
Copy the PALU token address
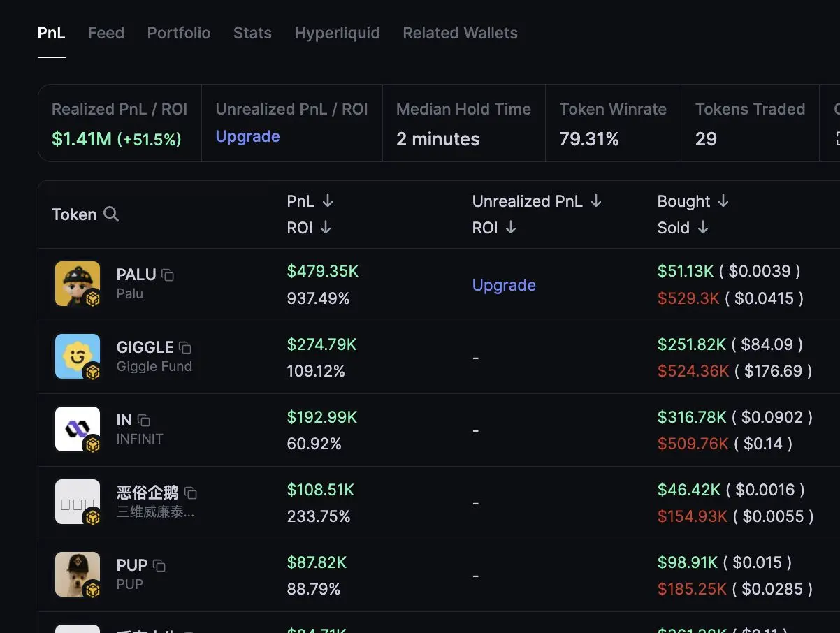[x=168, y=275]
